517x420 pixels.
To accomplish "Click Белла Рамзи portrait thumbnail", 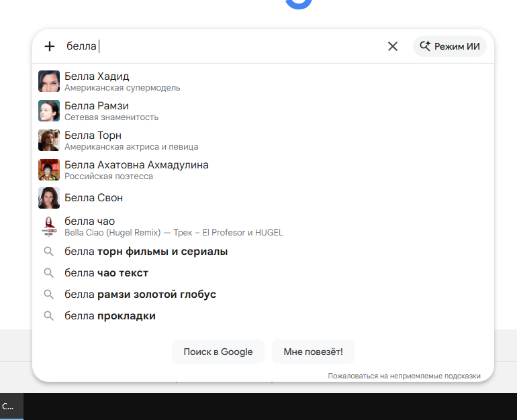I will [x=49, y=111].
